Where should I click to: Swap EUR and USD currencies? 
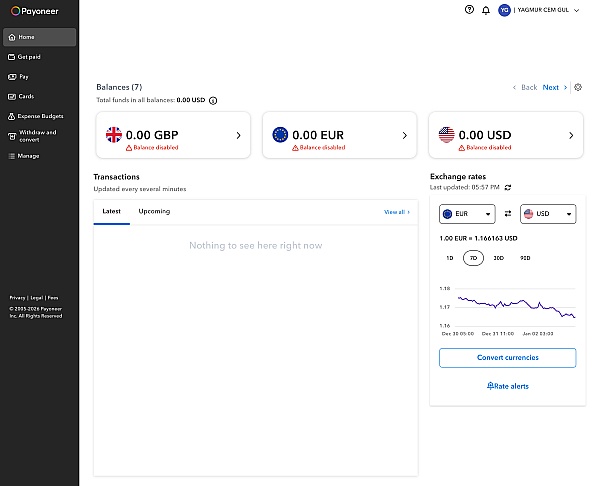tap(507, 214)
